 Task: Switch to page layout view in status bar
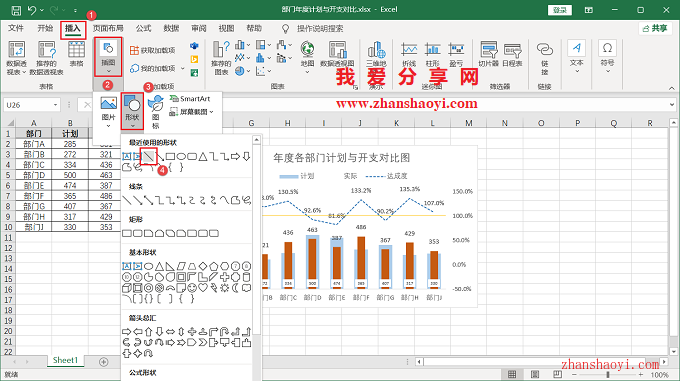(535, 374)
